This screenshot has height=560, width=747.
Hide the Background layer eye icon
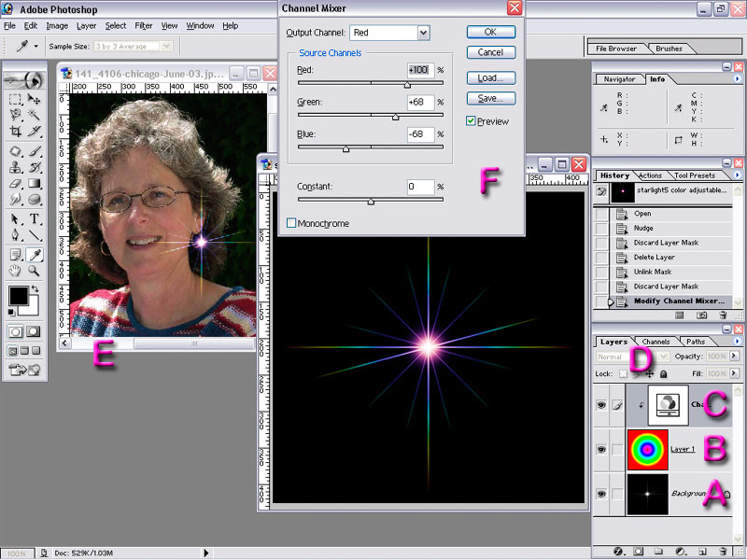click(601, 495)
